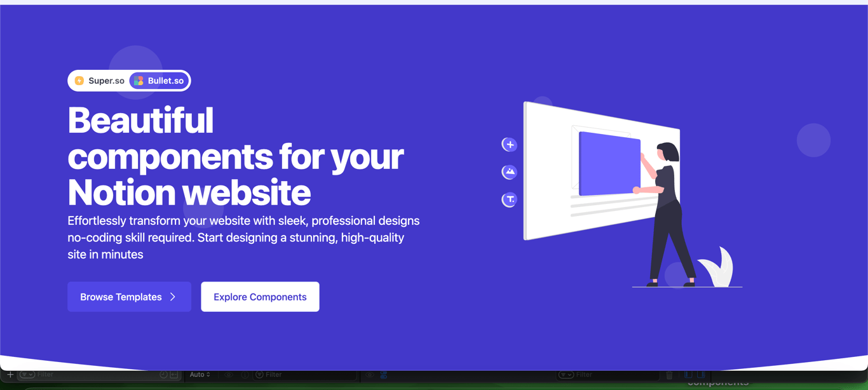
Task: Toggle the left blue panel-layout icon after trash
Action: [x=688, y=375]
